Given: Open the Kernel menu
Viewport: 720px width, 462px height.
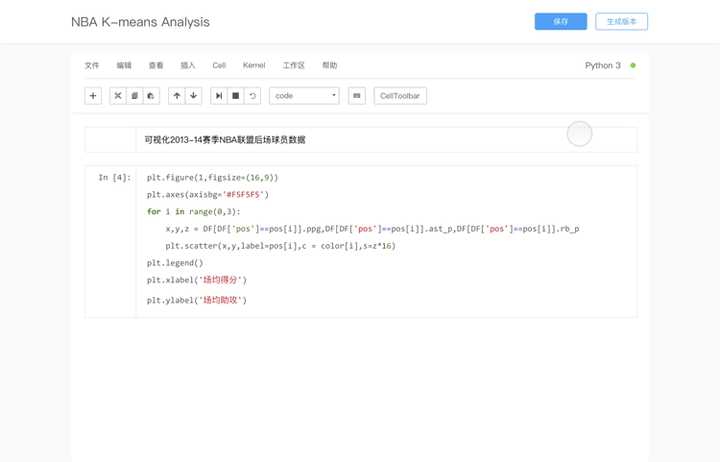Looking at the screenshot, I should (x=254, y=65).
